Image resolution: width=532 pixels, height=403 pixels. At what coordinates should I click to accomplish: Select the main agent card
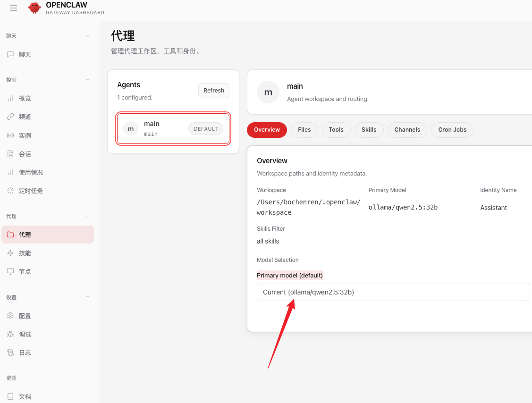[173, 128]
